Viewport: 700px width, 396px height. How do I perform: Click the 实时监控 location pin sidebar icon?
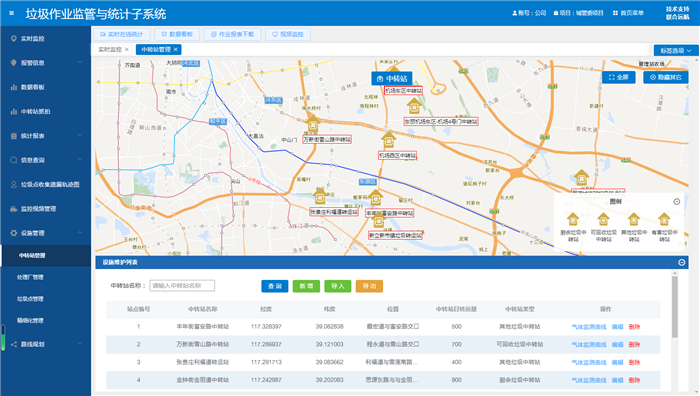(x=14, y=39)
